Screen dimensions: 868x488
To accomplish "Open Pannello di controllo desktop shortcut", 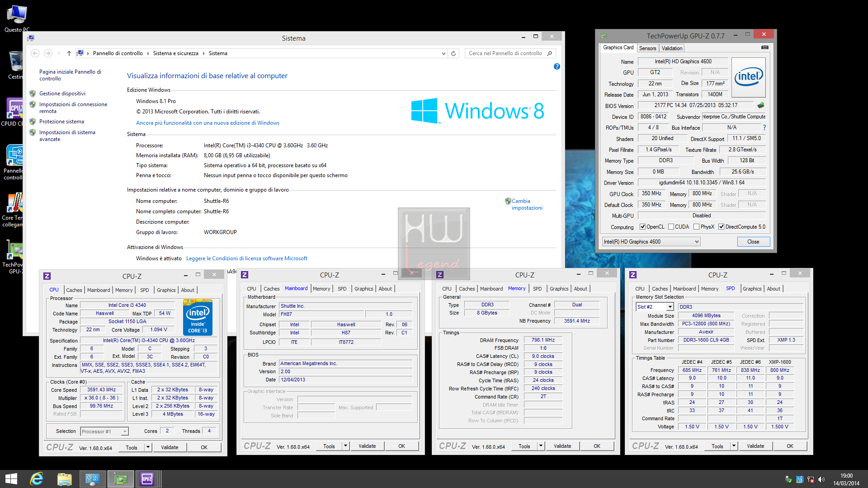I will (x=14, y=162).
